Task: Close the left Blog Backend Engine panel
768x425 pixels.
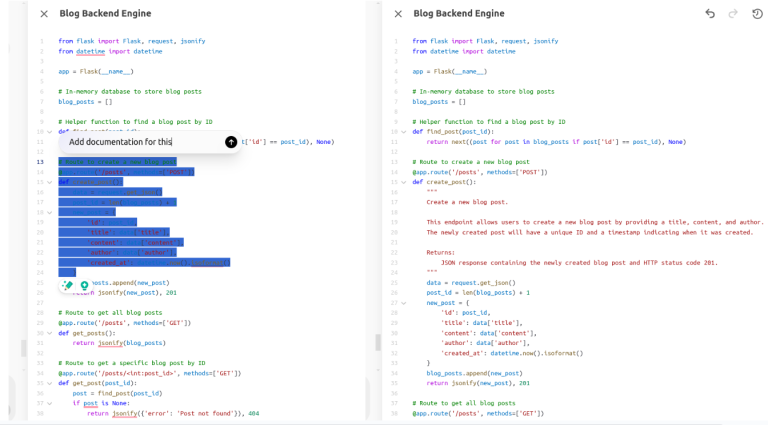Action: coord(44,14)
